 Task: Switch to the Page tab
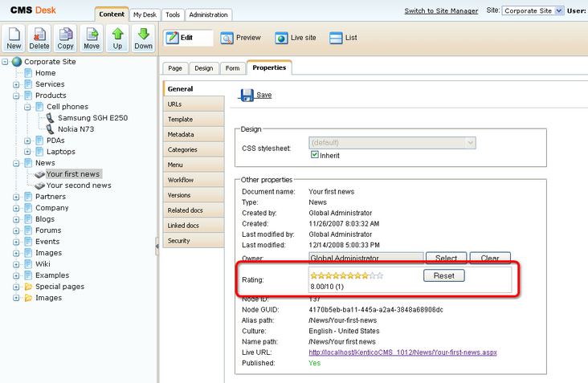point(175,68)
